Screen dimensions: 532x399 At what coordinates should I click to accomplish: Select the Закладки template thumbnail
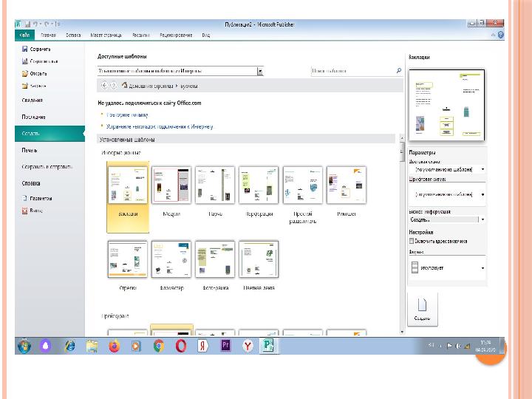pyautogui.click(x=128, y=185)
